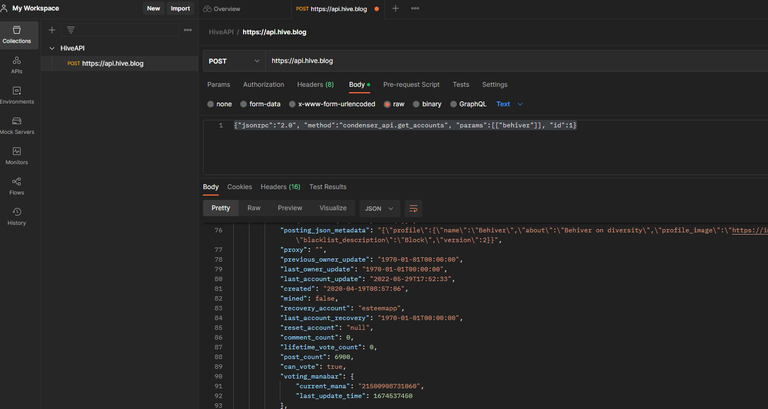This screenshot has width=768, height=409.
Task: Open the JSON response format dropdown
Action: coord(380,209)
